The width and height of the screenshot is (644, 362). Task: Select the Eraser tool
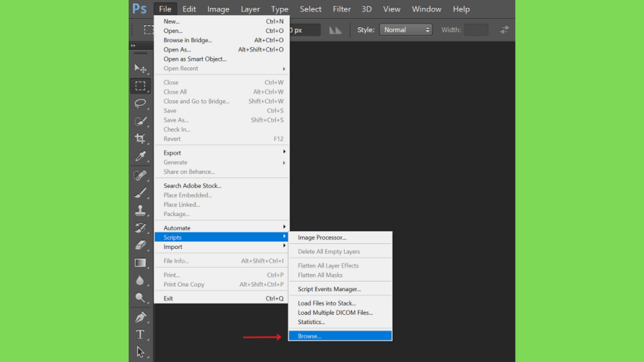coord(140,245)
